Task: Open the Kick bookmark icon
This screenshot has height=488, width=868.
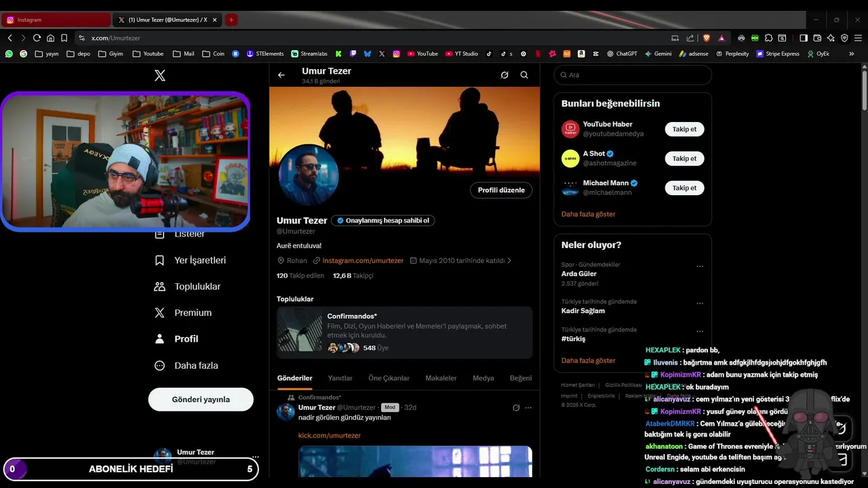Action: [338, 54]
